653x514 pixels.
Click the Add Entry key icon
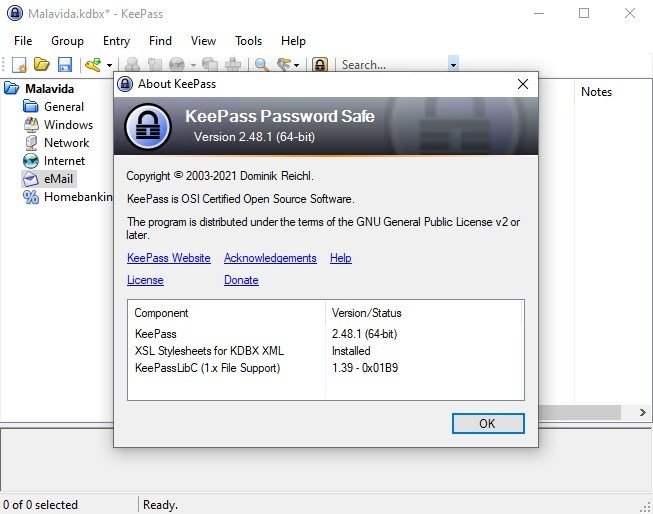pyautogui.click(x=93, y=65)
